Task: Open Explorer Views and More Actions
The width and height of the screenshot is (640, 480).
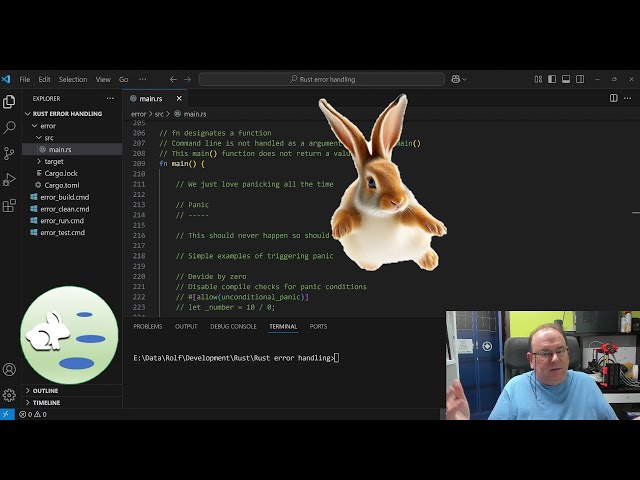Action: pyautogui.click(x=110, y=98)
